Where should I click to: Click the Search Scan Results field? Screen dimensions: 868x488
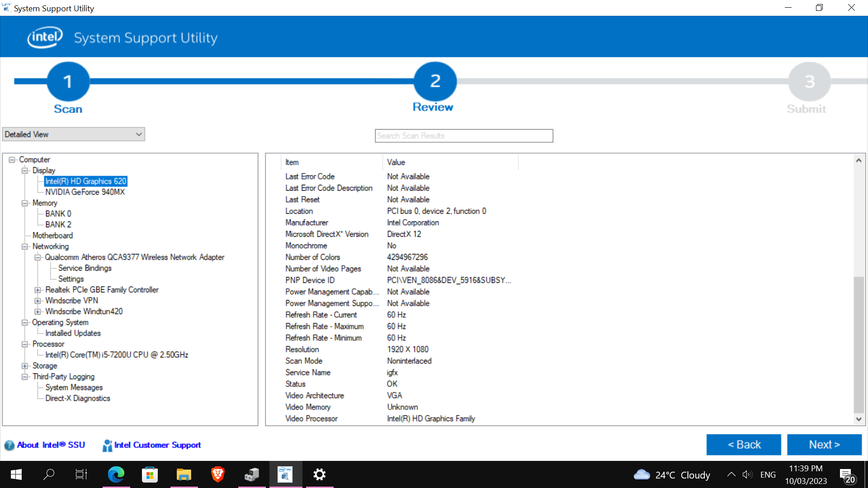coord(464,136)
